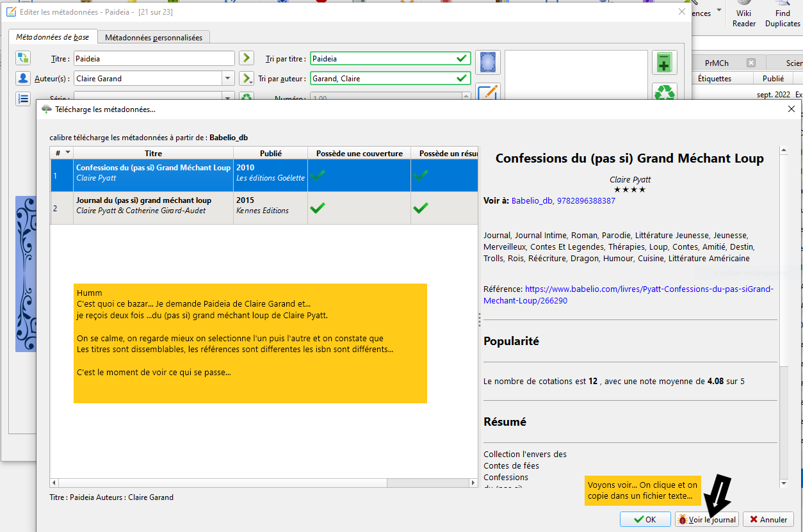Image resolution: width=803 pixels, height=532 pixels.
Task: Open the manage authors icon
Action: coord(23,78)
